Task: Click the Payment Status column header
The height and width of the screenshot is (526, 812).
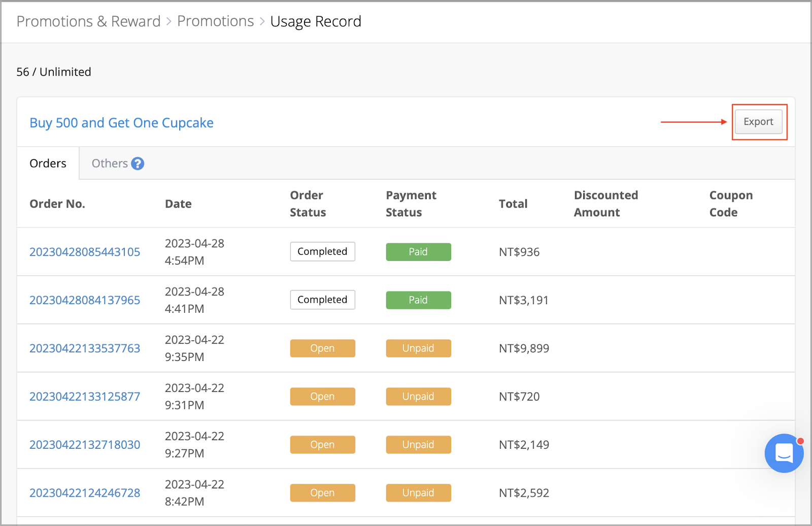Action: [x=411, y=204]
